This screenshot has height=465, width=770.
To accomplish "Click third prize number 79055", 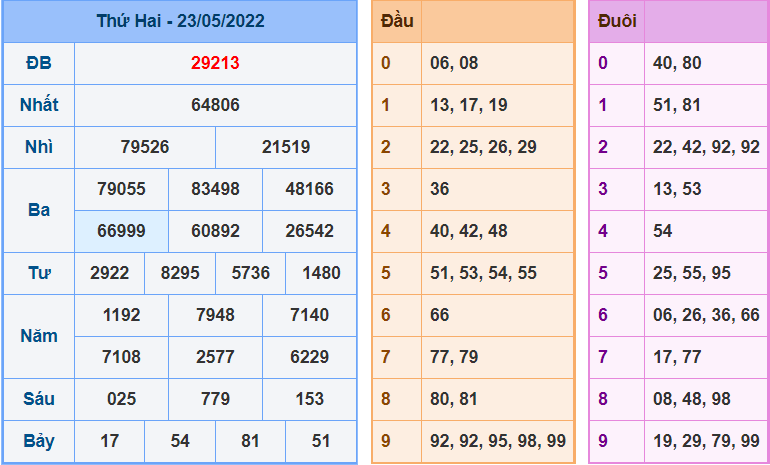I will pyautogui.click(x=121, y=189).
